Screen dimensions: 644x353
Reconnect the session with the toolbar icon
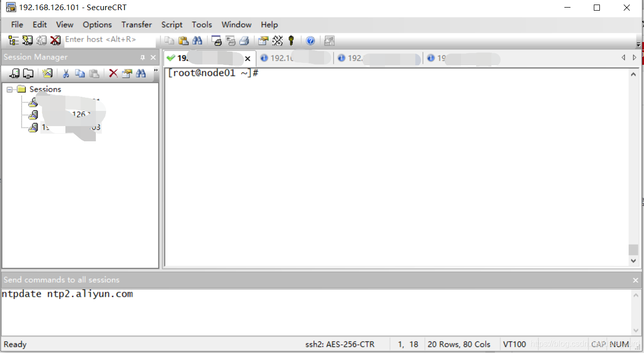[x=42, y=41]
